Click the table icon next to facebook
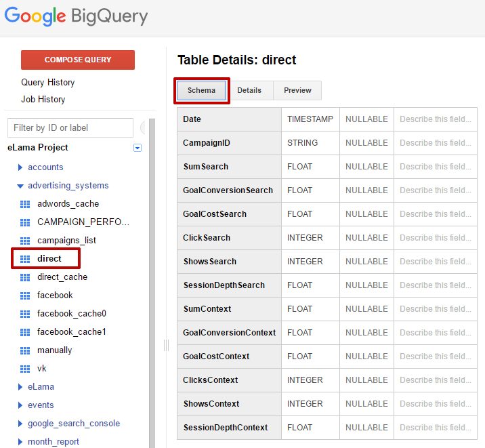This screenshot has height=448, width=485. (26, 296)
